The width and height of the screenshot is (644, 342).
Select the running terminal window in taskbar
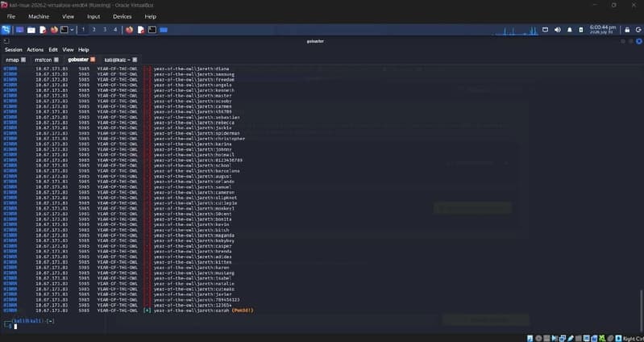(x=152, y=30)
